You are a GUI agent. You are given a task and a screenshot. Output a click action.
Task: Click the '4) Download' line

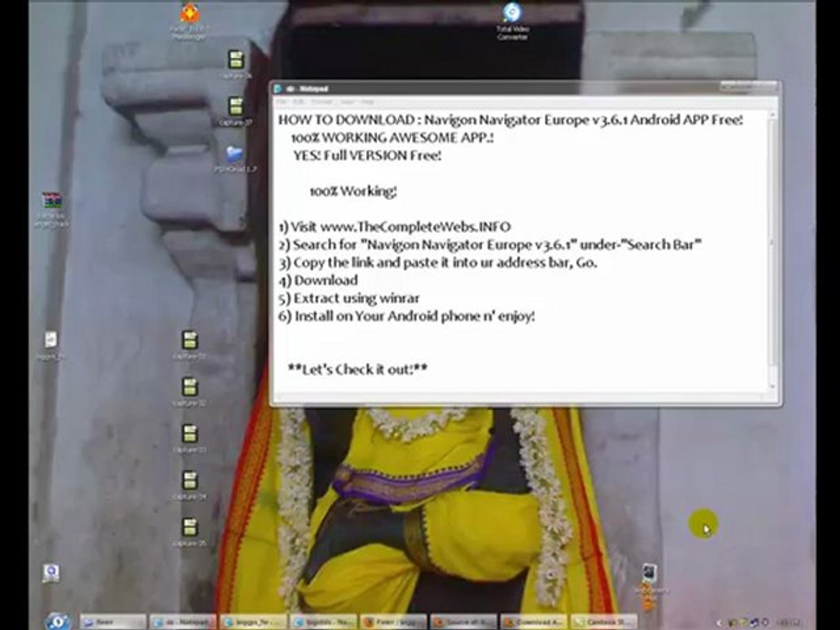(318, 280)
